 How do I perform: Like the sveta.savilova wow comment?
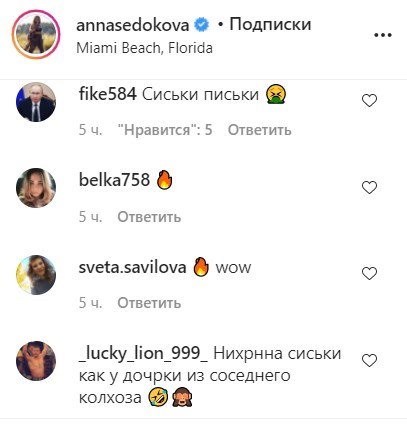pyautogui.click(x=369, y=274)
